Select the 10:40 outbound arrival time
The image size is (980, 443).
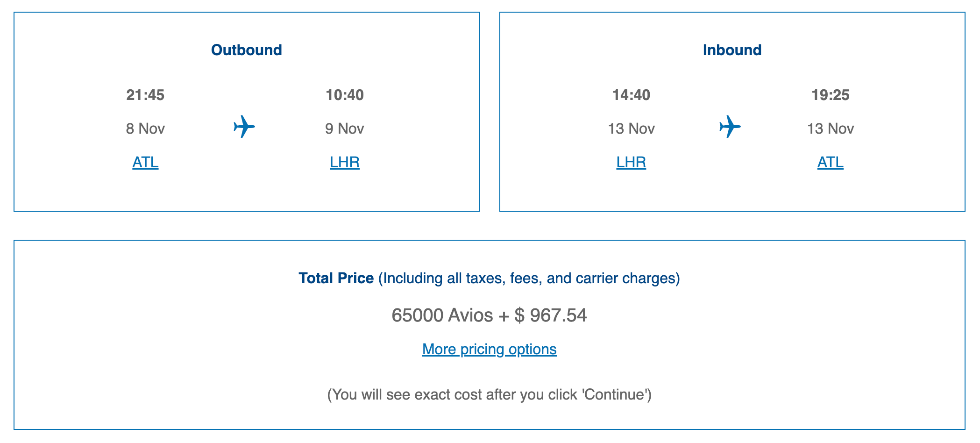pyautogui.click(x=345, y=95)
